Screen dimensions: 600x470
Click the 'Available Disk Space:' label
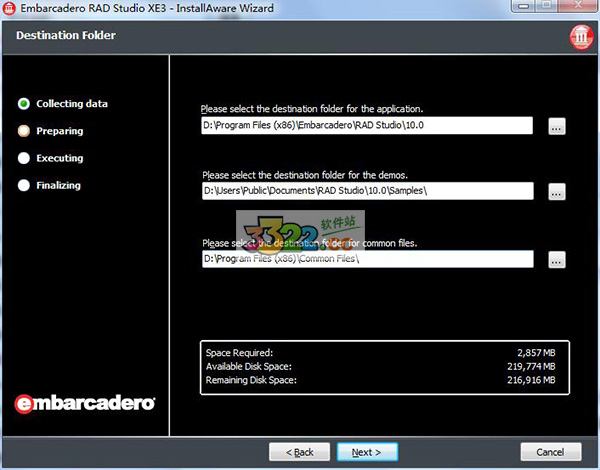point(249,366)
